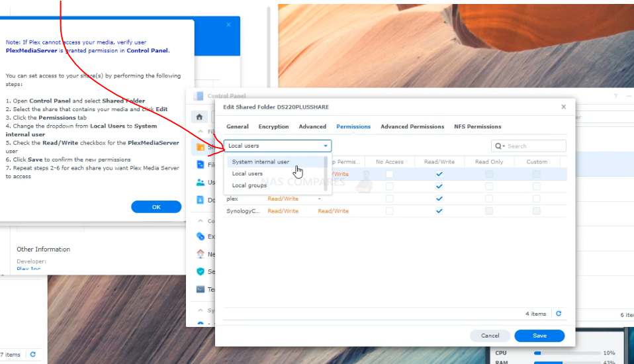Sort by the Custom column header
The width and height of the screenshot is (634, 364).
point(537,161)
